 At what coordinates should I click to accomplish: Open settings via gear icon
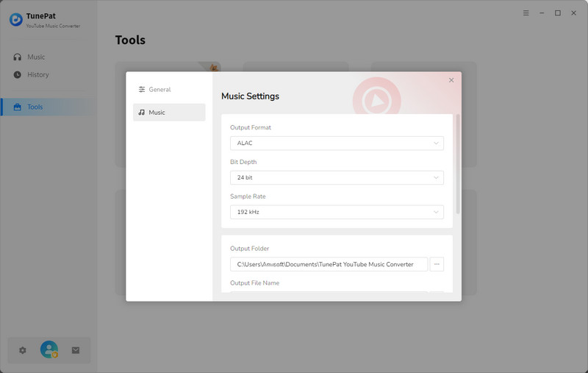(23, 350)
